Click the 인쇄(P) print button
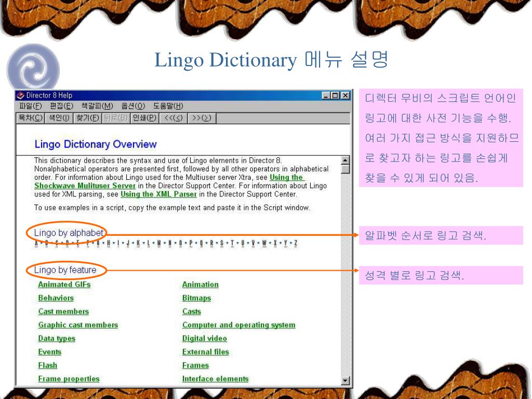532x399 pixels. (x=144, y=118)
